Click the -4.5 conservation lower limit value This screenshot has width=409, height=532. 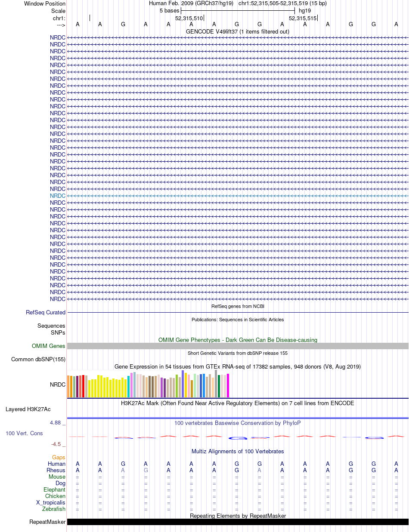pyautogui.click(x=58, y=444)
